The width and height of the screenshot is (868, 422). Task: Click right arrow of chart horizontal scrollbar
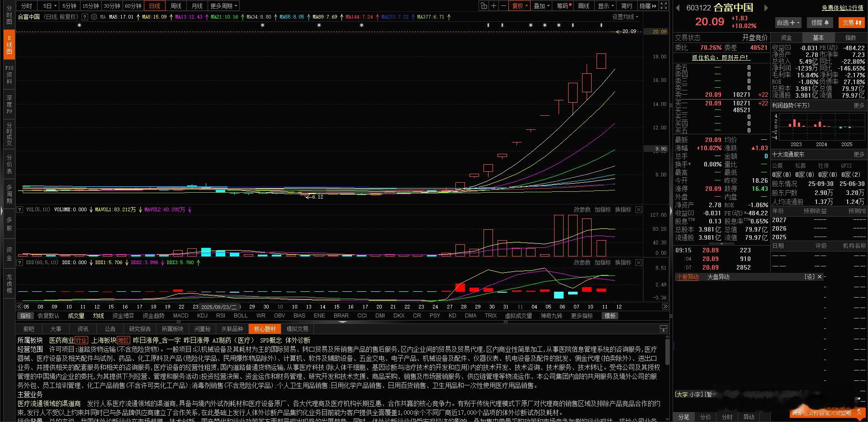click(x=664, y=306)
